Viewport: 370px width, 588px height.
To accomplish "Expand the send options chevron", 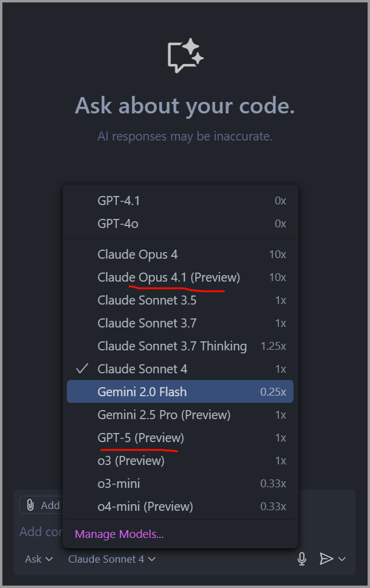I will click(x=342, y=559).
